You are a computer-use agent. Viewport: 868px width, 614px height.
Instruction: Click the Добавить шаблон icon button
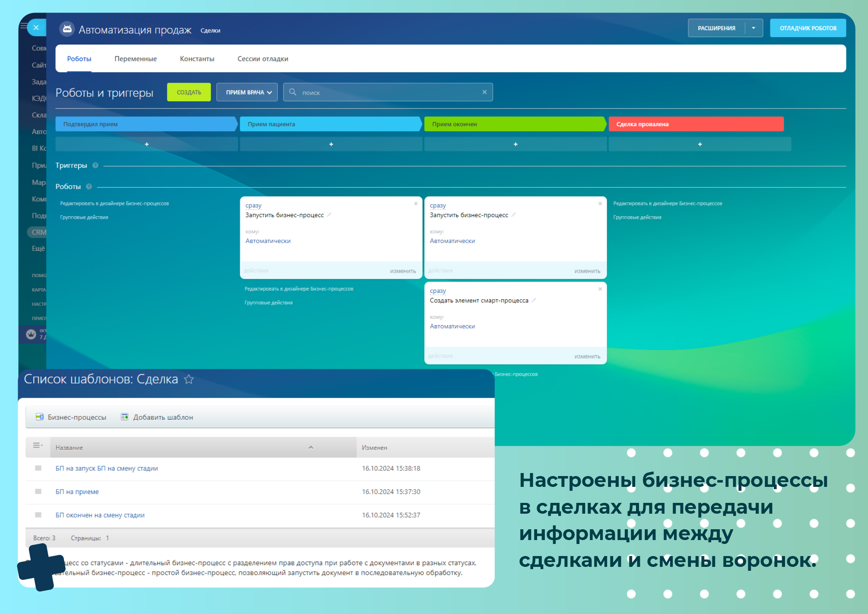(125, 417)
